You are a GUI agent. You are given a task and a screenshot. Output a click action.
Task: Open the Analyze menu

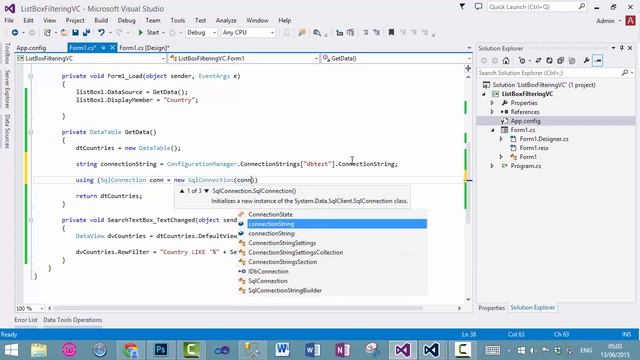[x=226, y=20]
